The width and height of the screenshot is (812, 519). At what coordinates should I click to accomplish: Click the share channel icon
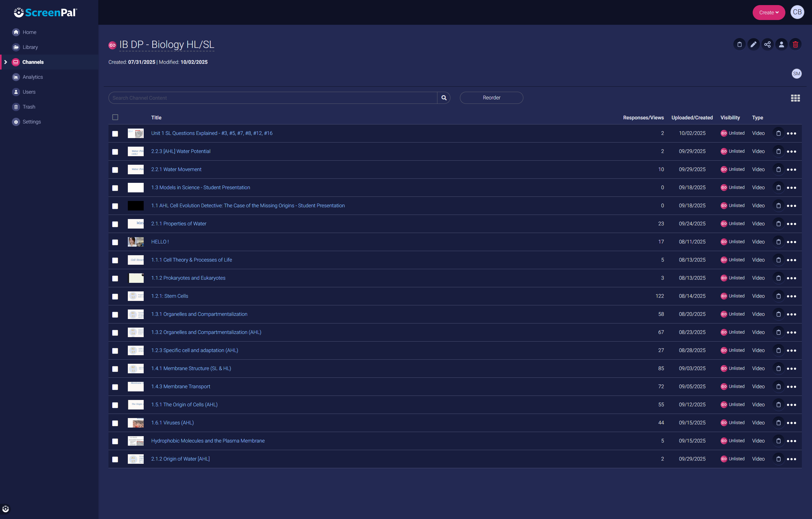pyautogui.click(x=767, y=44)
